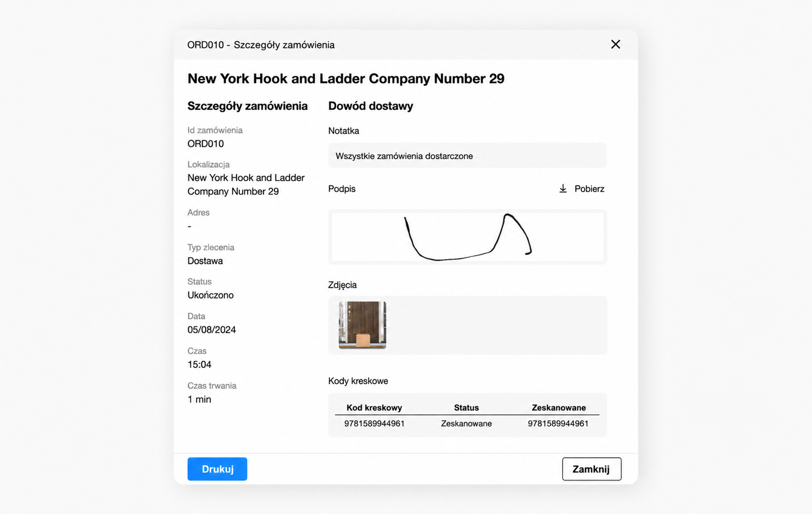
Task: Click the Dostawa order type value
Action: click(205, 261)
